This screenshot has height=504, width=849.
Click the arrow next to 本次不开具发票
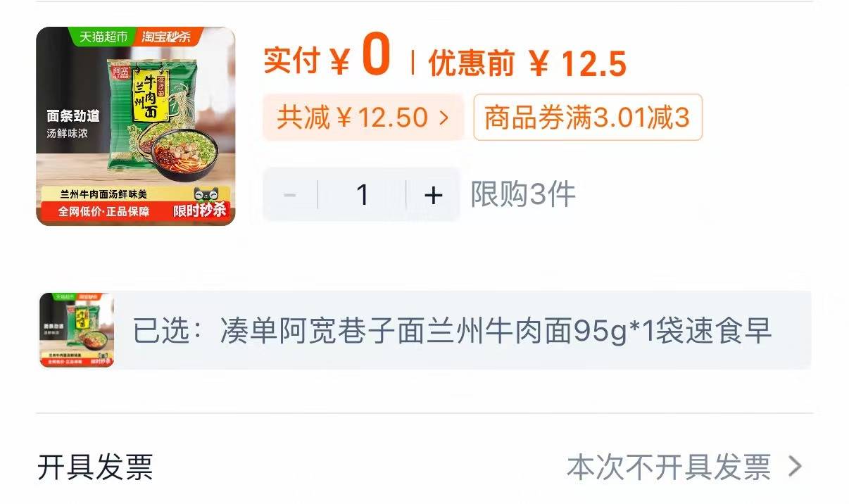(794, 466)
